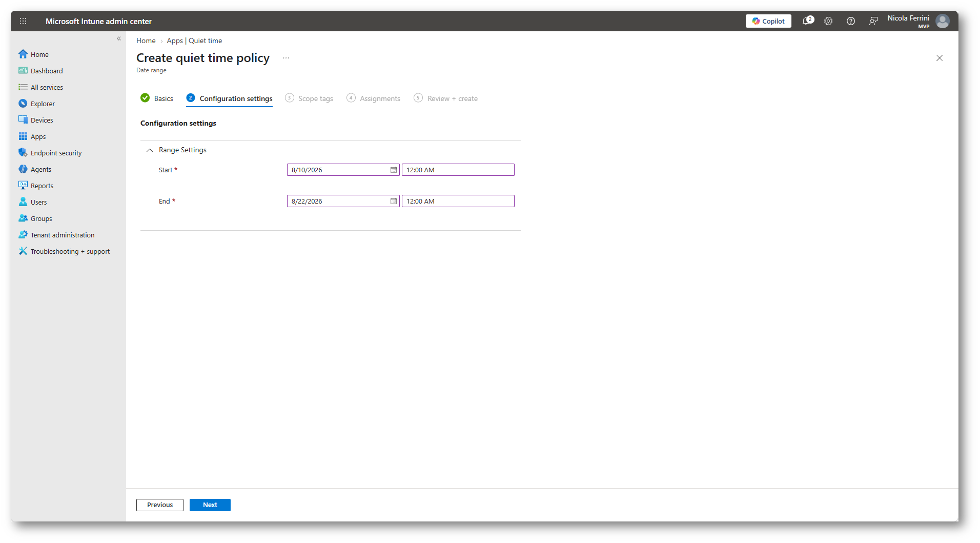The image size is (980, 543).
Task: Open the app launcher waffle icon
Action: coord(23,21)
